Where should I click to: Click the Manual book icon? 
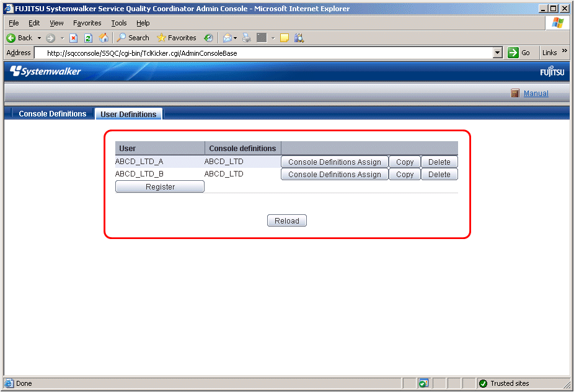tap(515, 94)
